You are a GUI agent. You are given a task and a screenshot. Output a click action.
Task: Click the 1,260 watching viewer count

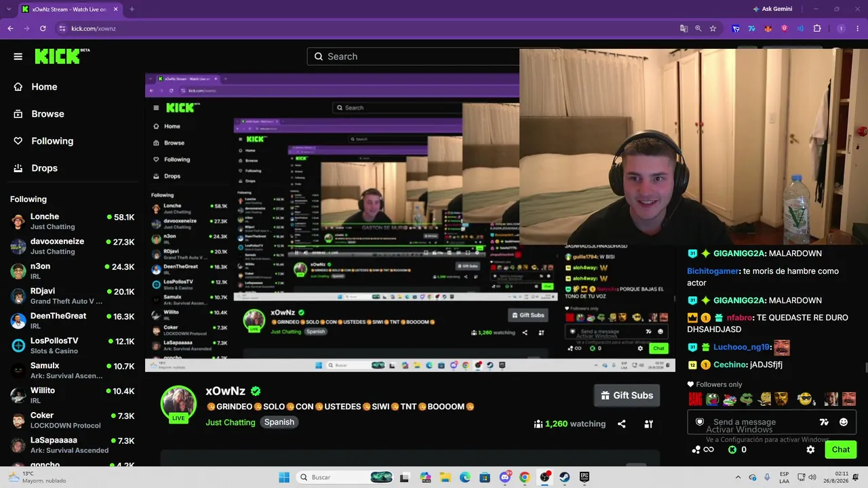click(570, 424)
